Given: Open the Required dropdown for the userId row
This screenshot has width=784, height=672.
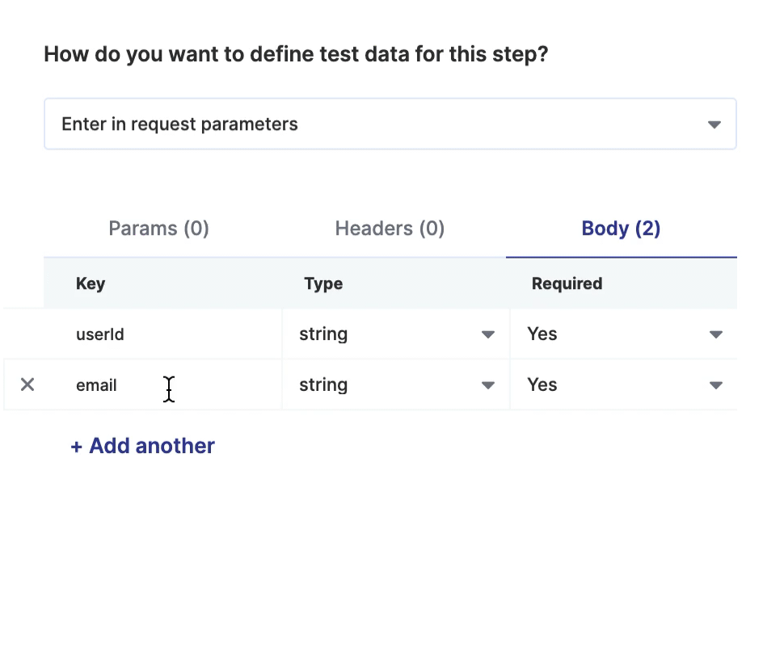Looking at the screenshot, I should 622,334.
